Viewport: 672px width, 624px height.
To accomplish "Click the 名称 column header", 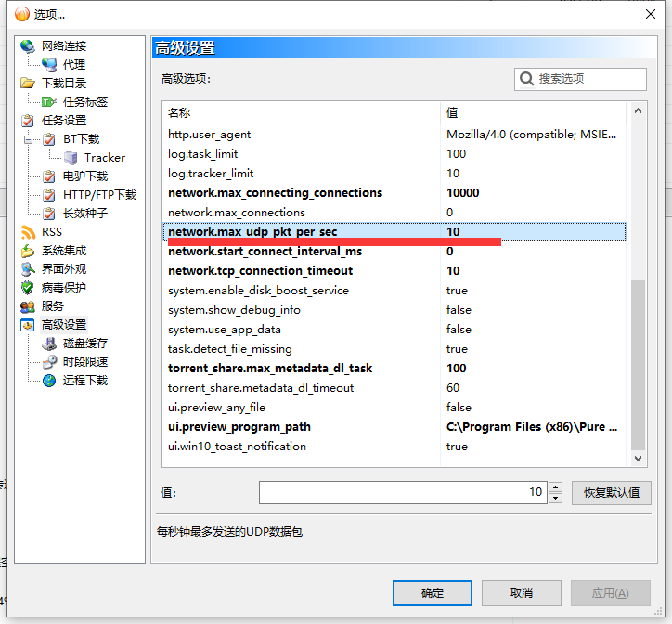I will coord(301,112).
